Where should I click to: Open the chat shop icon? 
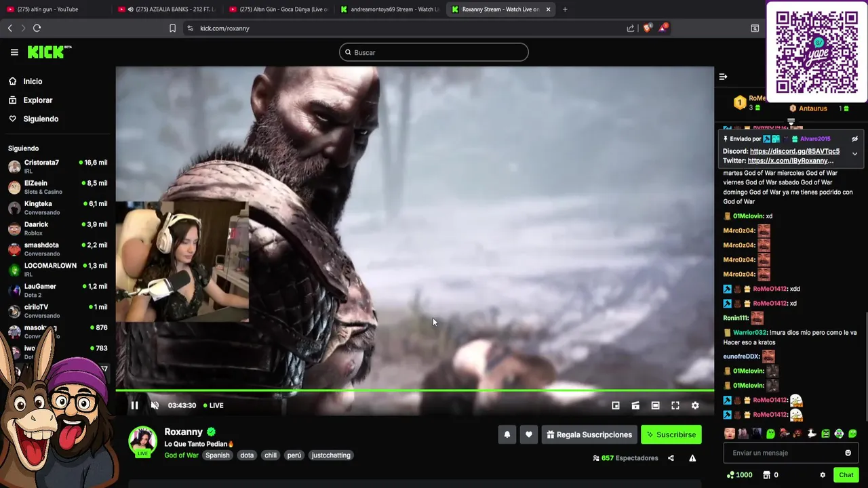(x=767, y=475)
